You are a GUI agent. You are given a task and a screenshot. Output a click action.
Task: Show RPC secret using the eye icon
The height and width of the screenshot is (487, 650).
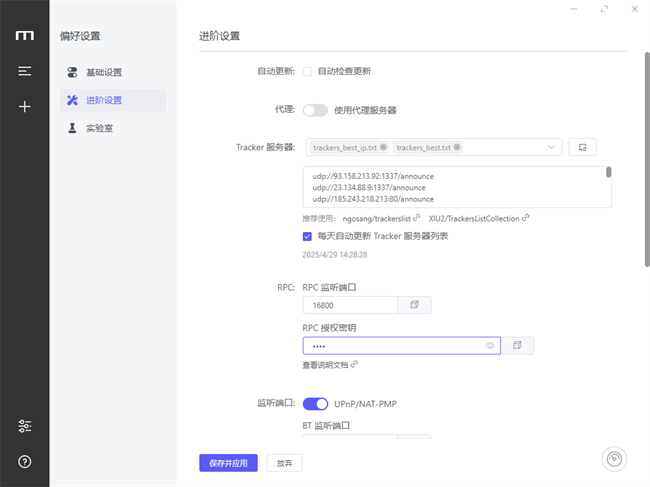[490, 345]
